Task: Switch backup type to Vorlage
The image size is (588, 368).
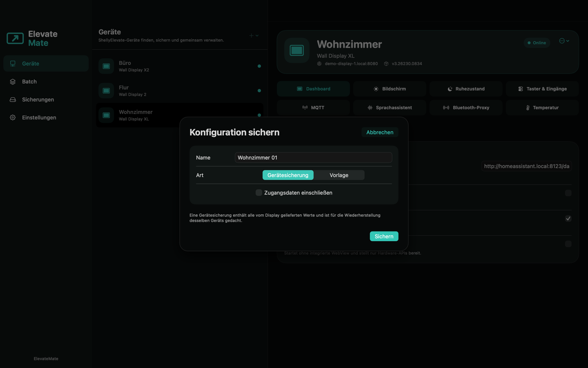Action: [339, 175]
